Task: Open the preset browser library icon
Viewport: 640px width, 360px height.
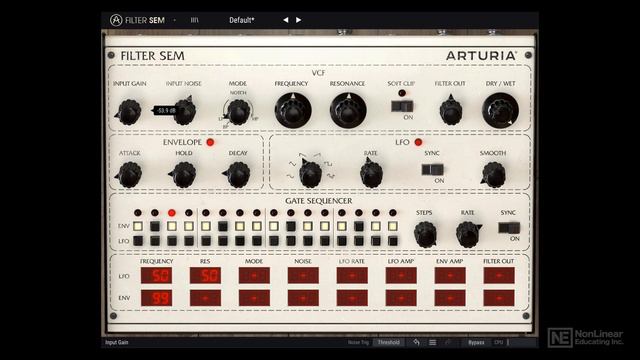Action: pos(195,20)
